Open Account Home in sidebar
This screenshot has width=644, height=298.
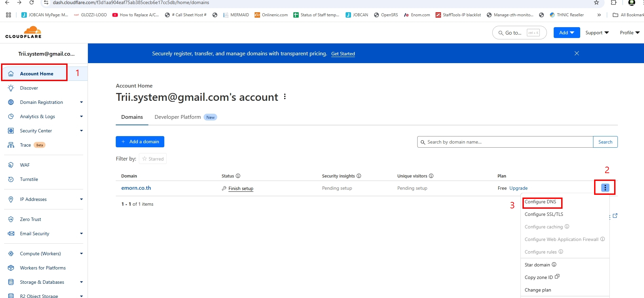[x=36, y=74]
